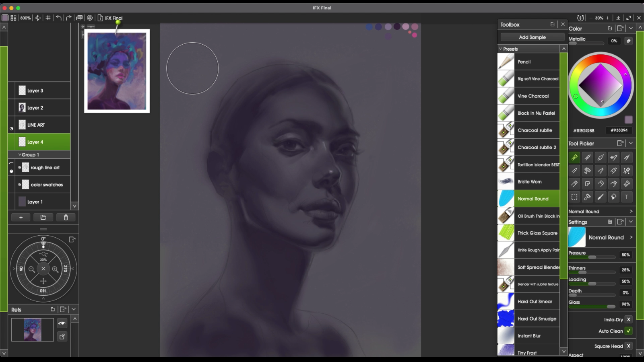
Task: Toggle reference image visibility eye
Action: [62, 323]
